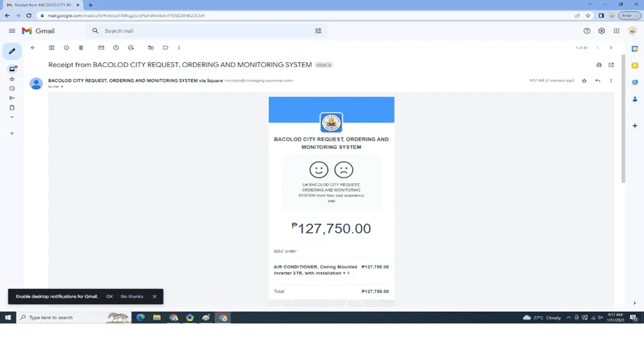Star this email message

pos(584,81)
